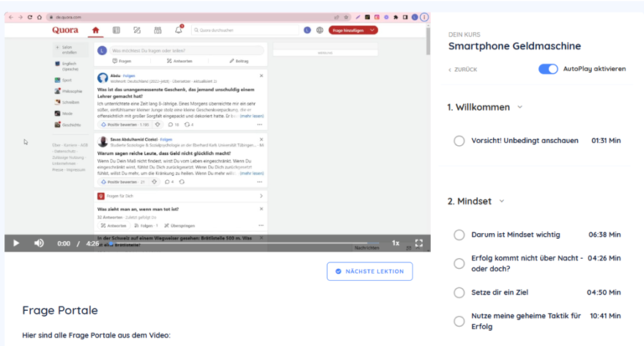Screen dimensions: 644x346
Task: Open the three-dot menu on Abdu's post
Action: click(x=260, y=124)
